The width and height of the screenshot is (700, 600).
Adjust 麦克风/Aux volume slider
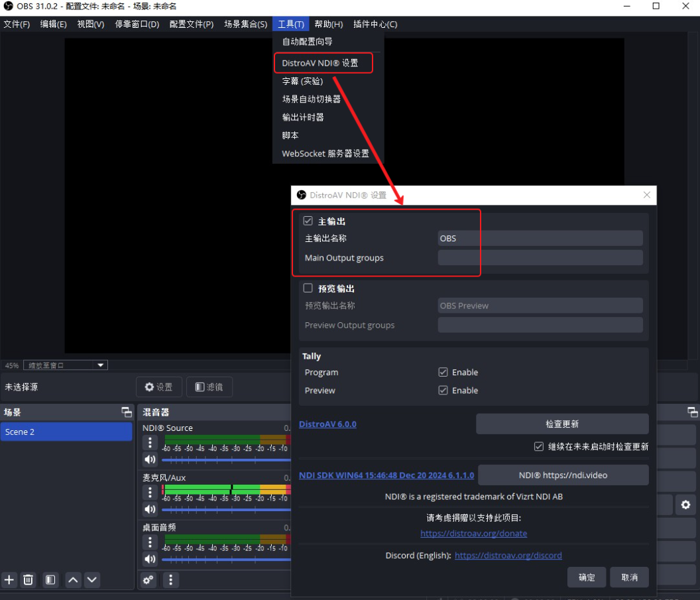point(226,509)
